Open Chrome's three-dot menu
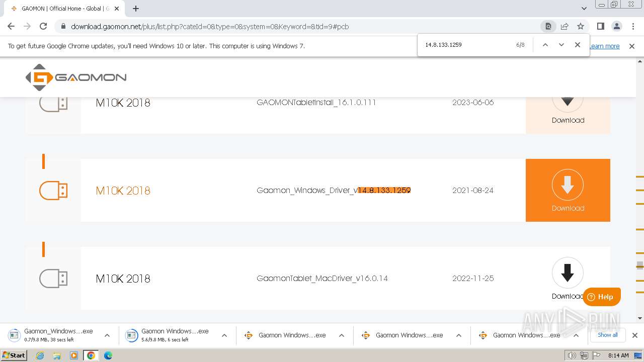 coord(633,27)
